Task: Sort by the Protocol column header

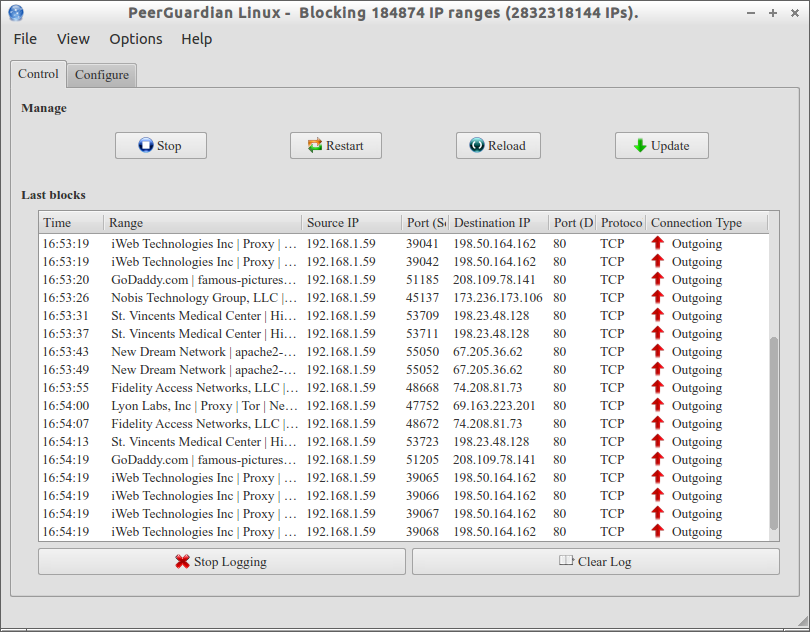Action: [621, 223]
